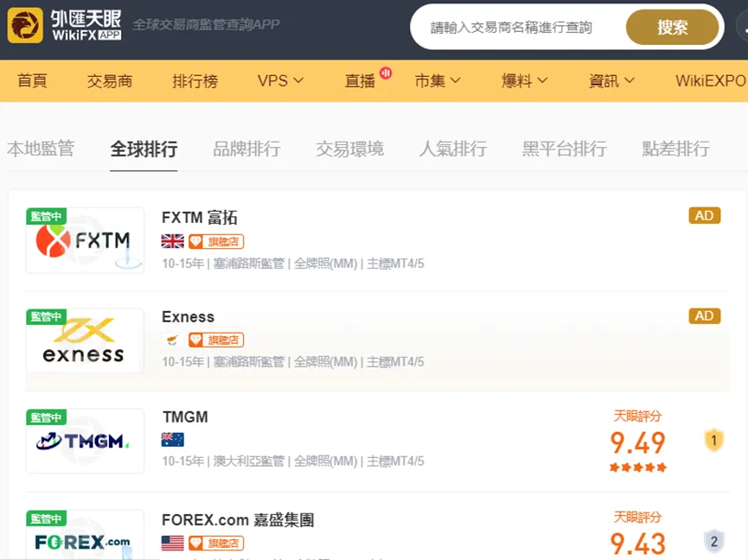The height and width of the screenshot is (560, 748).
Task: Click the 全球交易商監管查詢APP slogan text
Action: click(206, 24)
